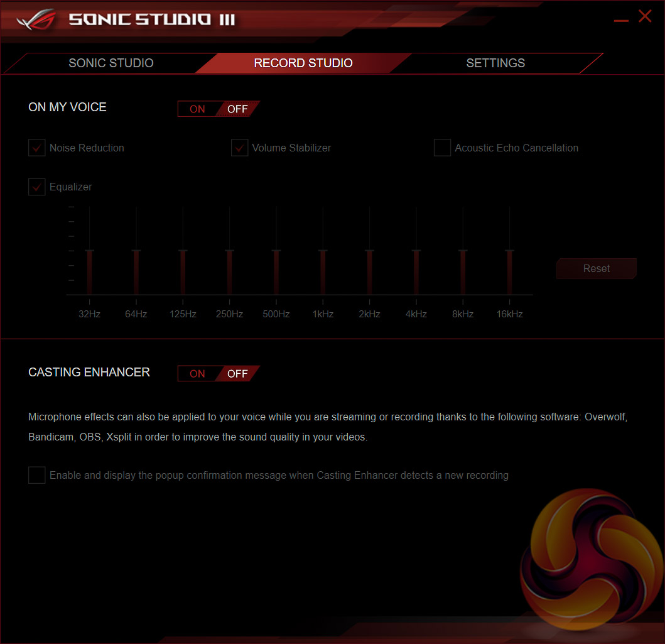Click the Noise Reduction label text

87,148
